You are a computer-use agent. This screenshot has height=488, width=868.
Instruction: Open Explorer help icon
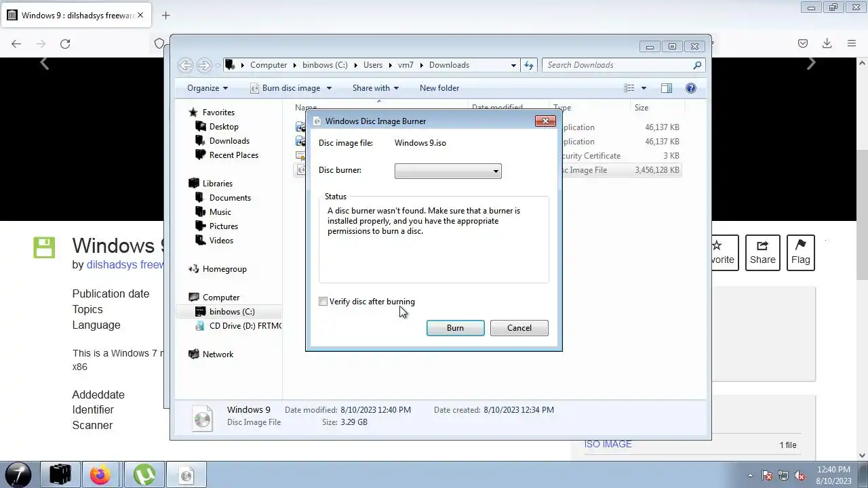click(x=691, y=88)
